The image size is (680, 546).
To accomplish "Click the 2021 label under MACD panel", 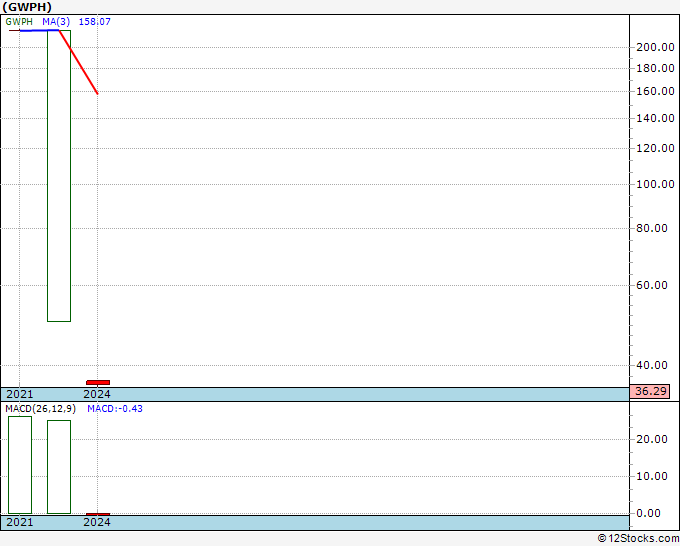I will [x=20, y=522].
